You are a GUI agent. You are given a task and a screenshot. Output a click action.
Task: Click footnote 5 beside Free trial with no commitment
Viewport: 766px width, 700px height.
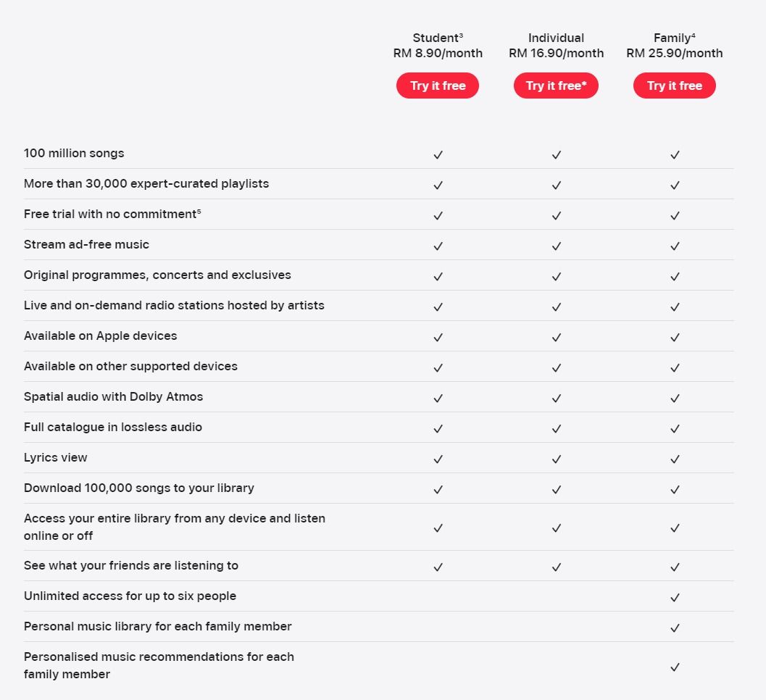click(x=199, y=211)
